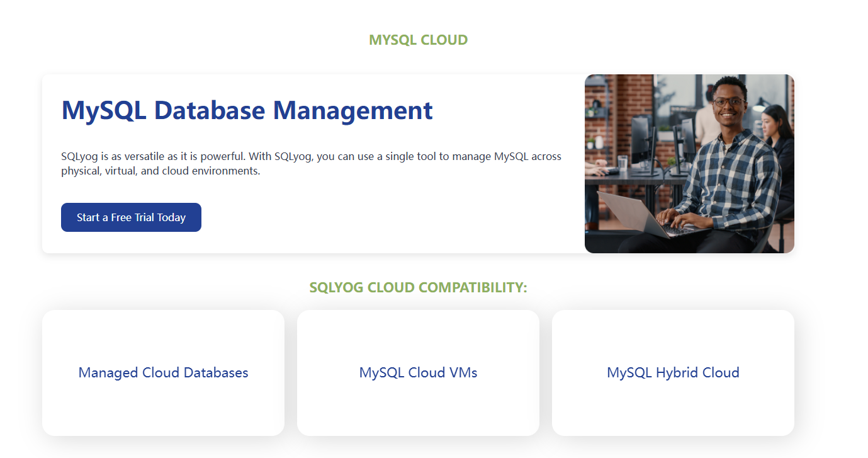Click the MYSQL CLOUD green heading
The height and width of the screenshot is (458, 868).
[418, 40]
